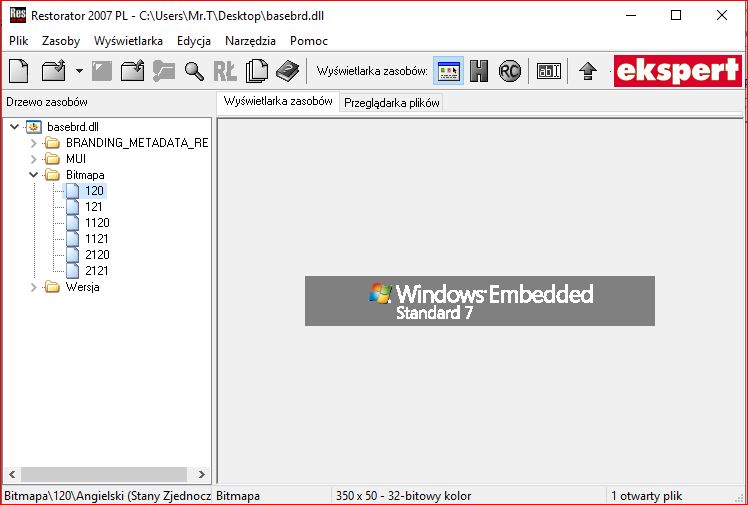Click the Restorator Res title bar icon

(18, 15)
